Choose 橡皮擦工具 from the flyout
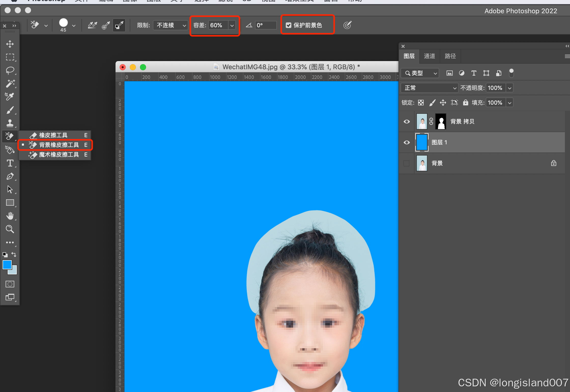The width and height of the screenshot is (570, 392). point(53,135)
